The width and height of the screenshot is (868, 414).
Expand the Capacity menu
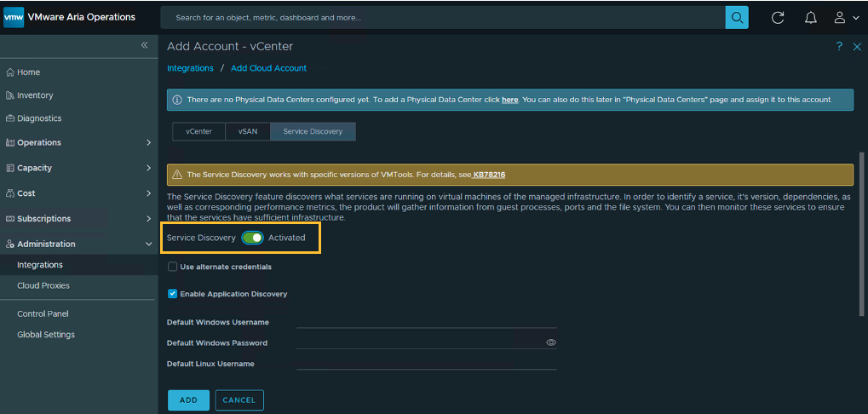pyautogui.click(x=148, y=168)
